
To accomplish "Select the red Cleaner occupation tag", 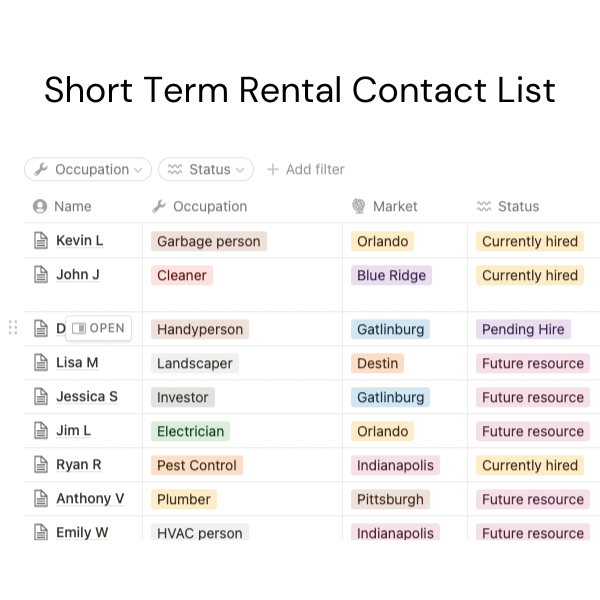I will 182,275.
